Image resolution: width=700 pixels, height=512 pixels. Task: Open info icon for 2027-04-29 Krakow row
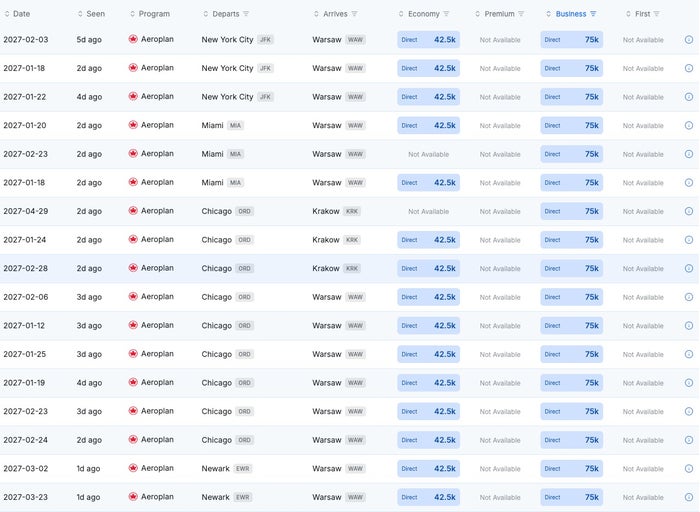[688, 211]
